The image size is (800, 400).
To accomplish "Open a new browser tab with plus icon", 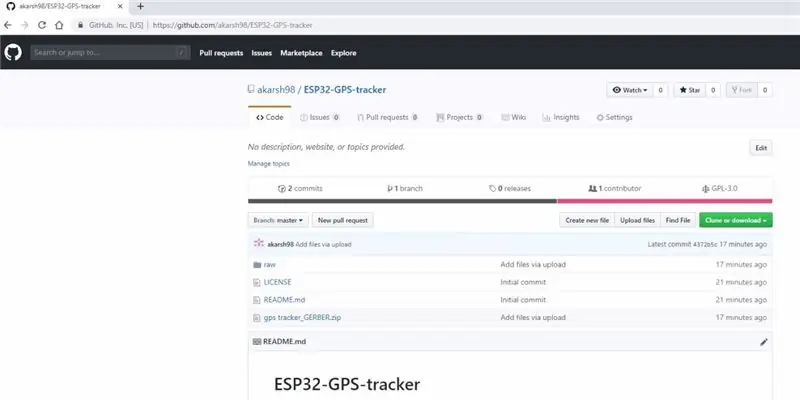I will click(x=140, y=7).
